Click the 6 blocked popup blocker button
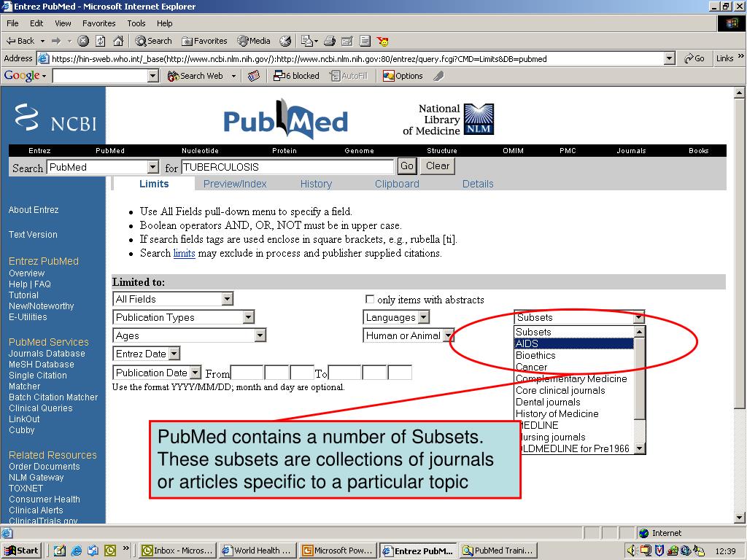 coord(296,76)
